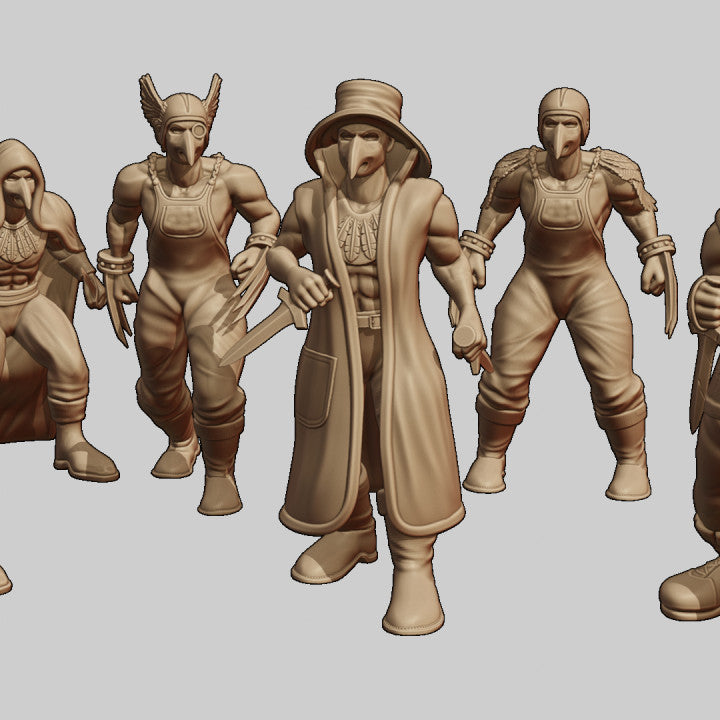Click the small weapon in center figure's lowered hand

point(477,352)
